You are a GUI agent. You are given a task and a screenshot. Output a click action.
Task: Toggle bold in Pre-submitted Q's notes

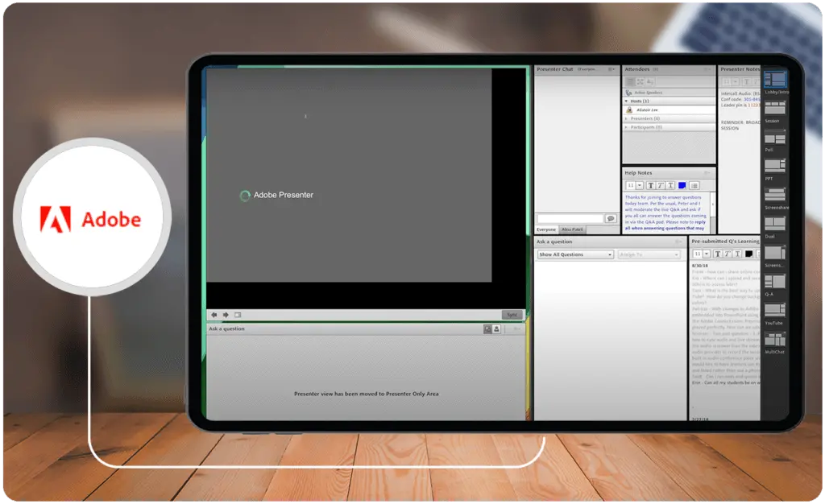(x=718, y=254)
